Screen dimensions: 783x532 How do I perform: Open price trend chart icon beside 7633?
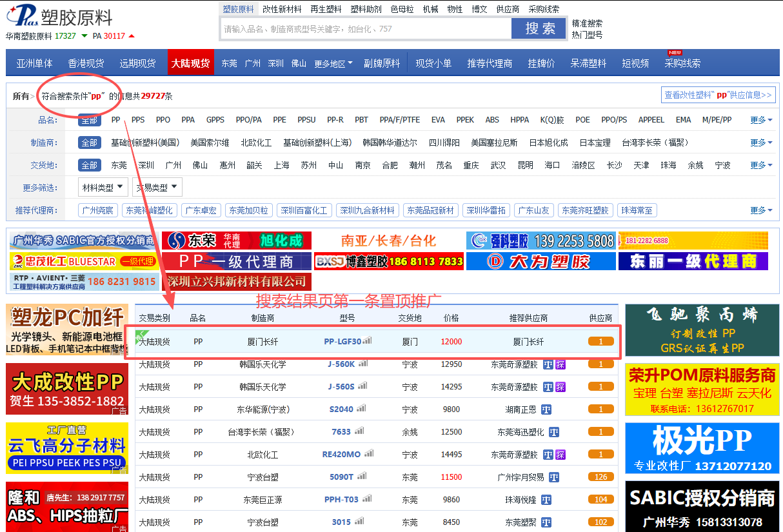tap(359, 431)
